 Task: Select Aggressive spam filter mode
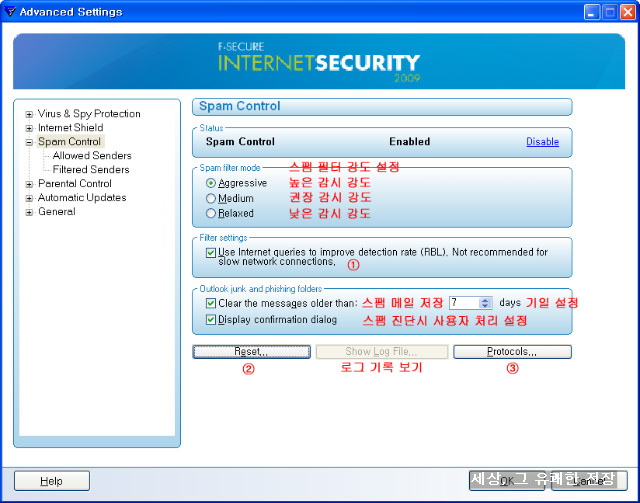point(211,183)
